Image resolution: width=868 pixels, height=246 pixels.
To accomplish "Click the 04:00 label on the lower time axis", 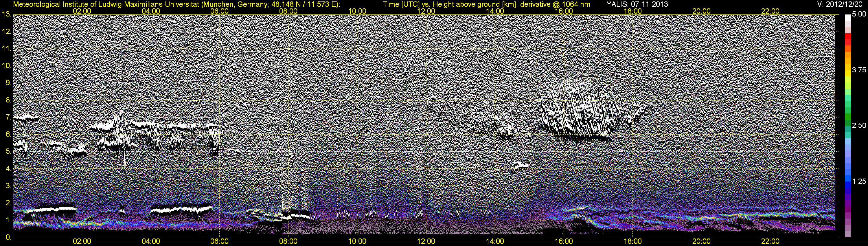I will point(151,241).
